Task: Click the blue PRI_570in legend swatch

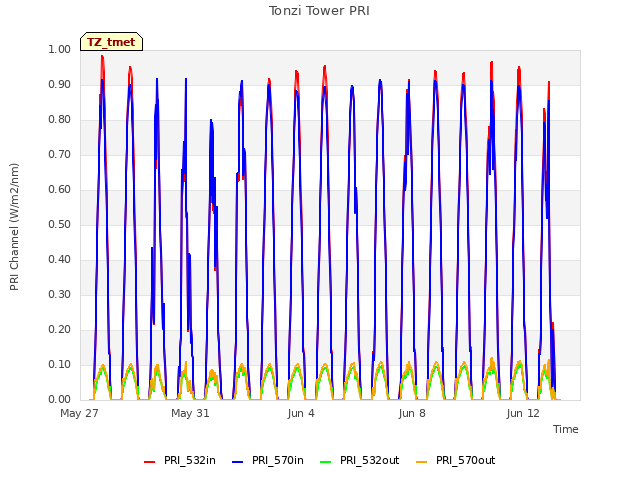Action: pos(238,461)
